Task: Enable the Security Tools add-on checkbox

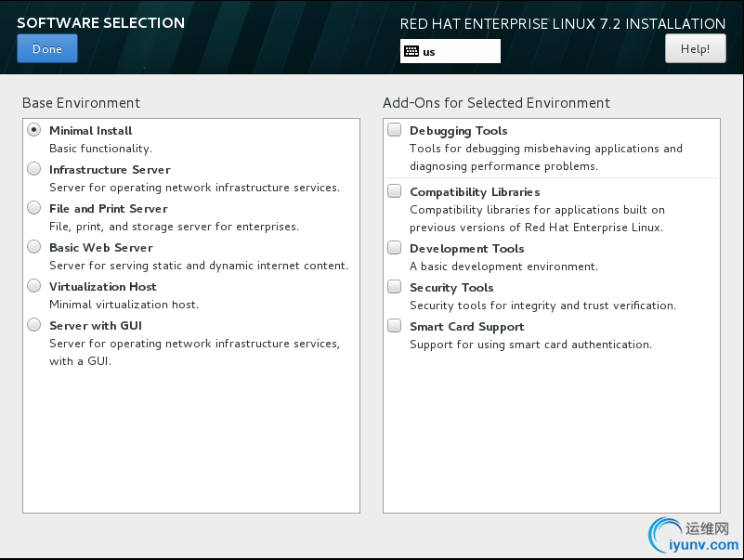Action: click(395, 287)
